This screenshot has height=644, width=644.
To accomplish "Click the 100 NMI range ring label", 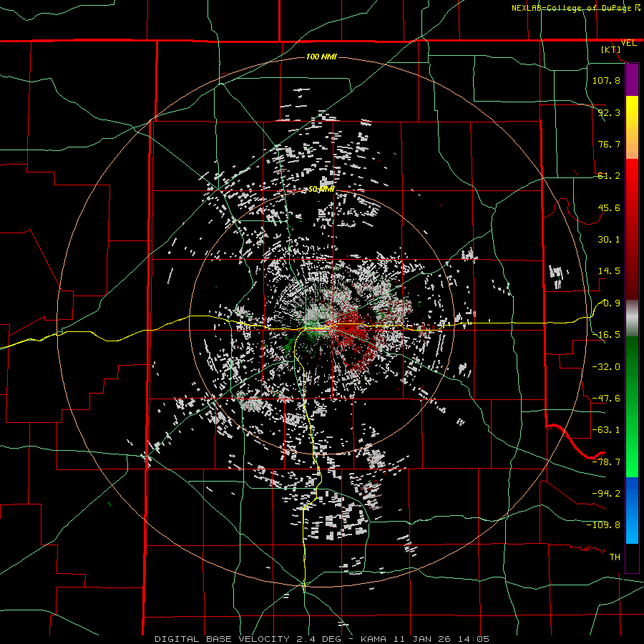I will tap(321, 57).
